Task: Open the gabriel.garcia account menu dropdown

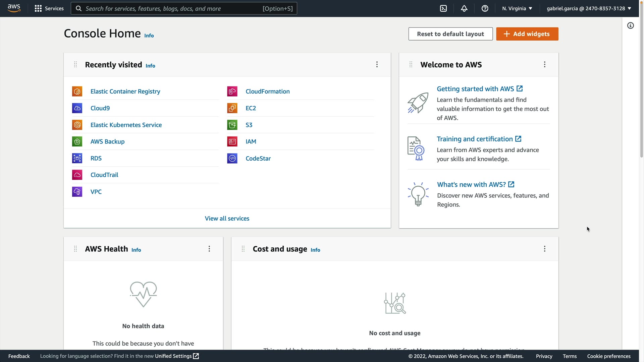Action: 589,8
